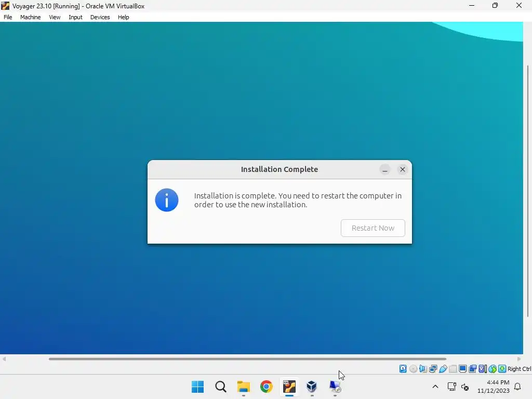
Task: Expand the system tray hidden icons
Action: tap(435, 387)
